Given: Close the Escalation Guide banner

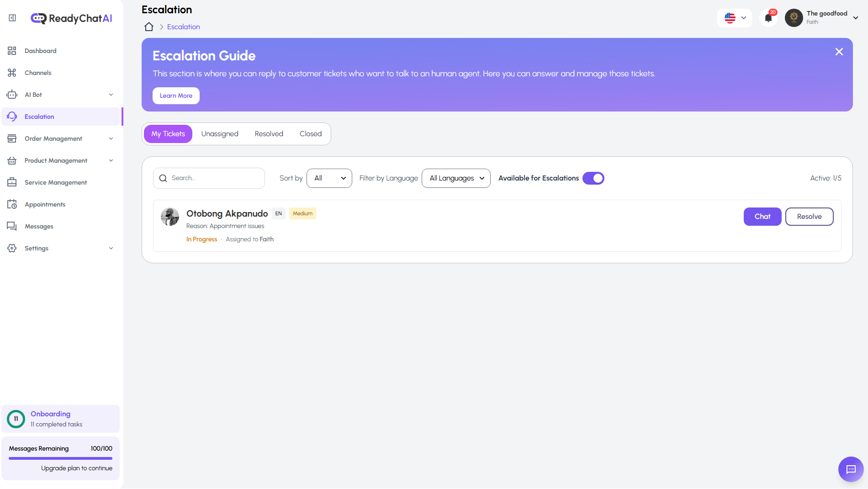Looking at the screenshot, I should point(839,52).
